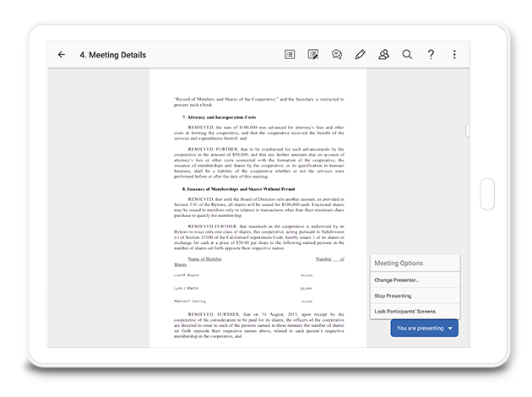
Task: Open the comments chat bubble icon
Action: coord(337,55)
